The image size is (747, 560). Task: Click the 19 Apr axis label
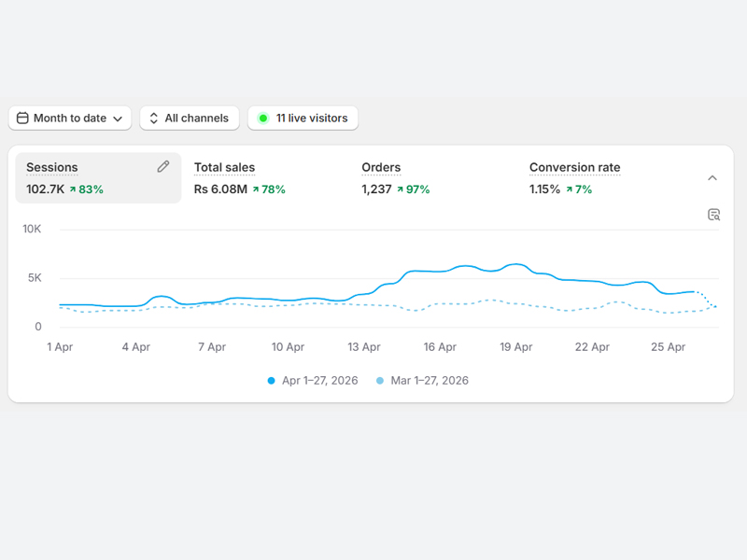tap(516, 347)
